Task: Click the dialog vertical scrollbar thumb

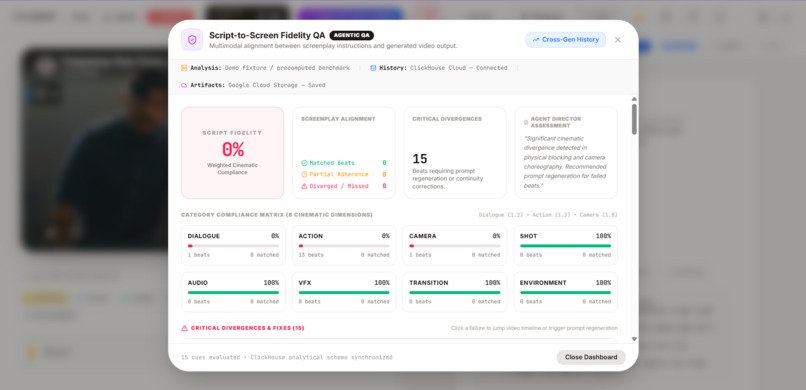Action: tap(634, 119)
